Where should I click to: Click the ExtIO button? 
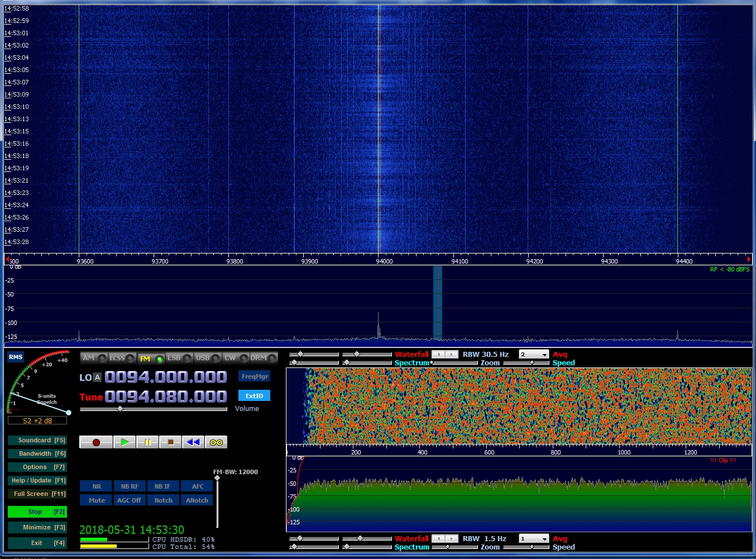255,396
